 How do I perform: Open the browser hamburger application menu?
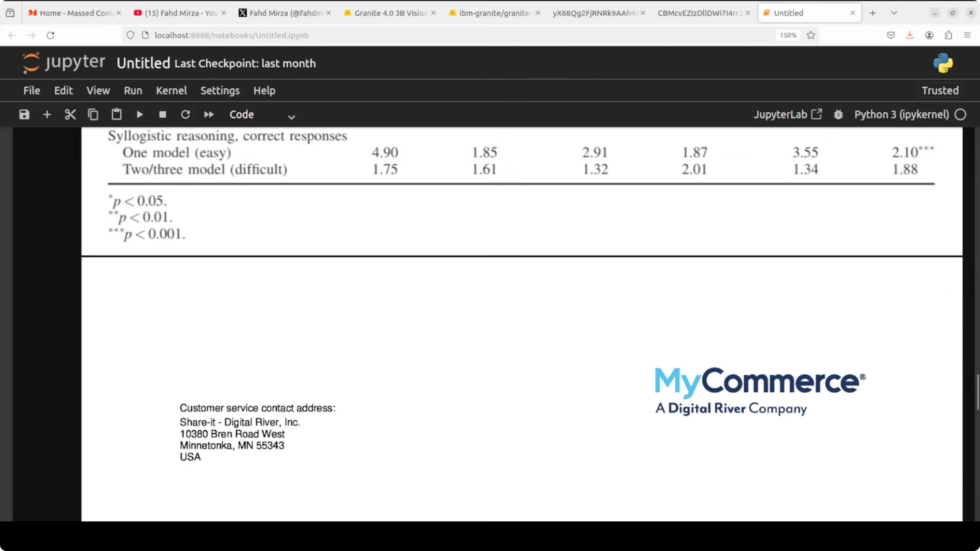click(967, 35)
